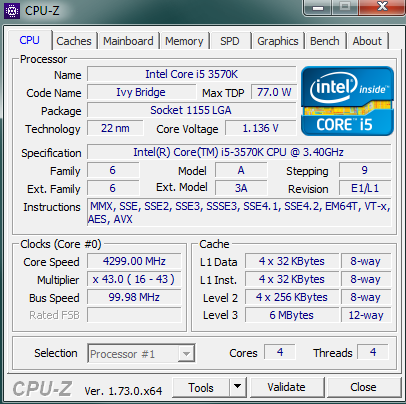Show the Graphics tab

coord(278,41)
